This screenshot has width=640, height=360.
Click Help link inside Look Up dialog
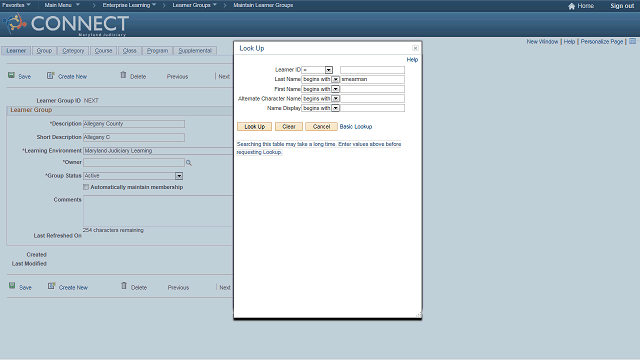tap(412, 60)
